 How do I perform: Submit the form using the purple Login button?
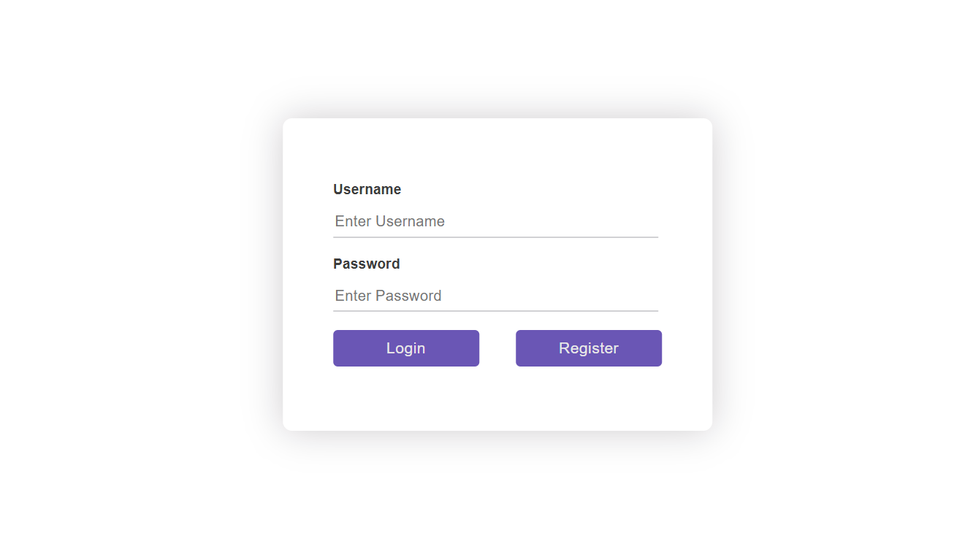click(x=406, y=348)
